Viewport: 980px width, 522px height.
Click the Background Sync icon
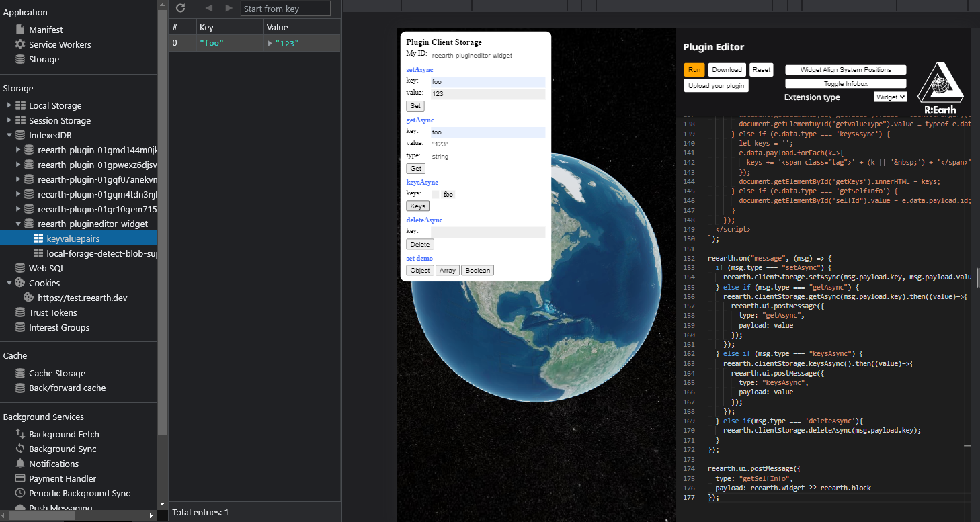coord(20,449)
